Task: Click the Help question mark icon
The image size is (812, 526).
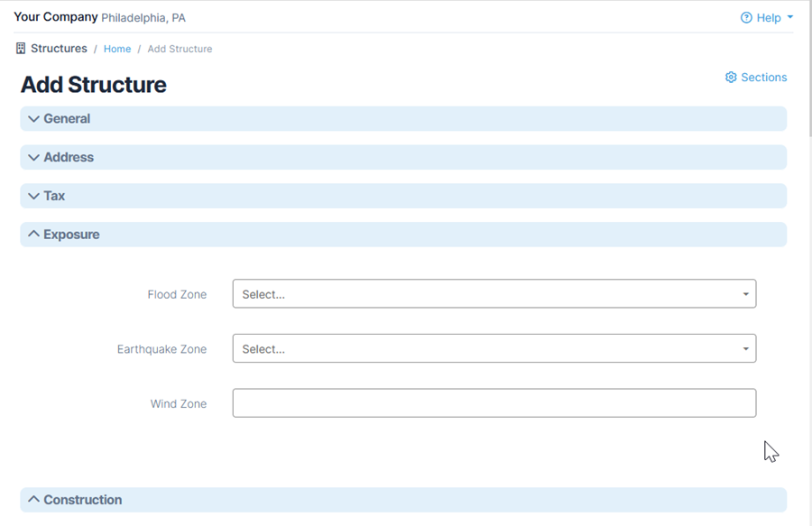Action: [x=746, y=18]
